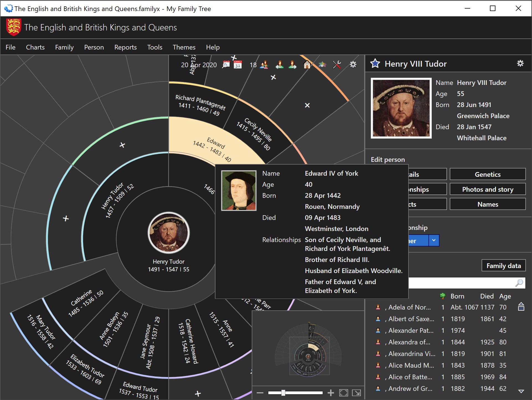
Task: Open the Themes menu
Action: point(184,47)
